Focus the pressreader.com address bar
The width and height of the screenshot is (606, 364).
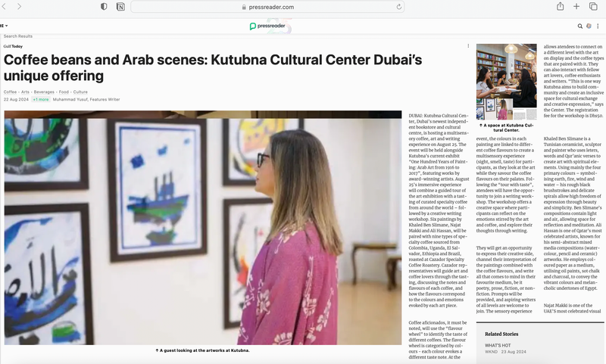(x=267, y=7)
